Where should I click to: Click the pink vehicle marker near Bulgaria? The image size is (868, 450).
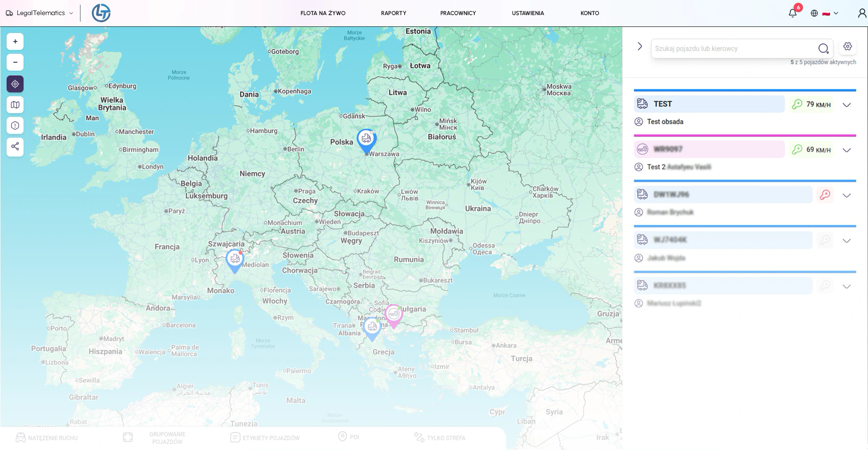[394, 314]
